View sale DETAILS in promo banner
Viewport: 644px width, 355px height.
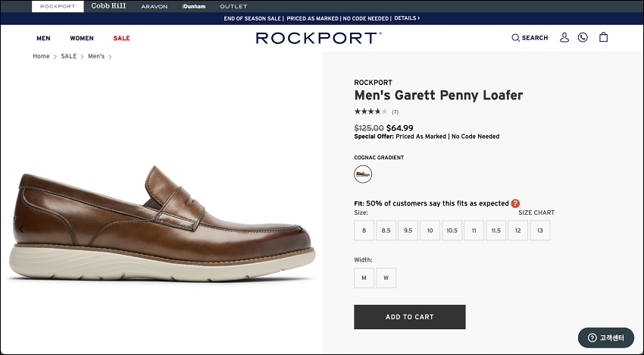[407, 18]
